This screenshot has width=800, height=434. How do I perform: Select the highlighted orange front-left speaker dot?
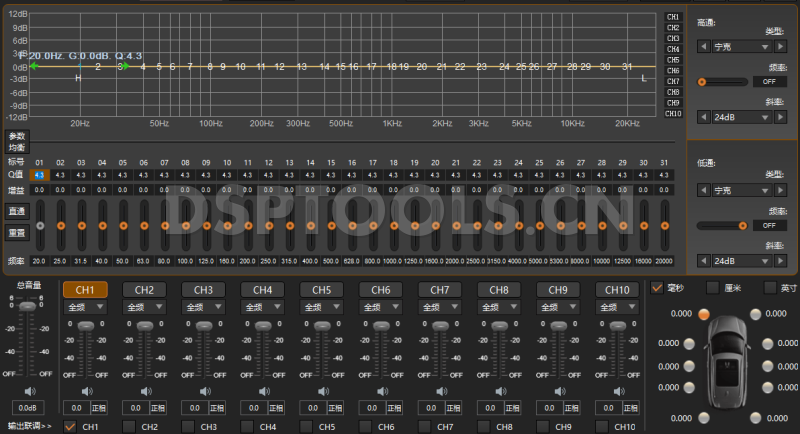coord(707,314)
